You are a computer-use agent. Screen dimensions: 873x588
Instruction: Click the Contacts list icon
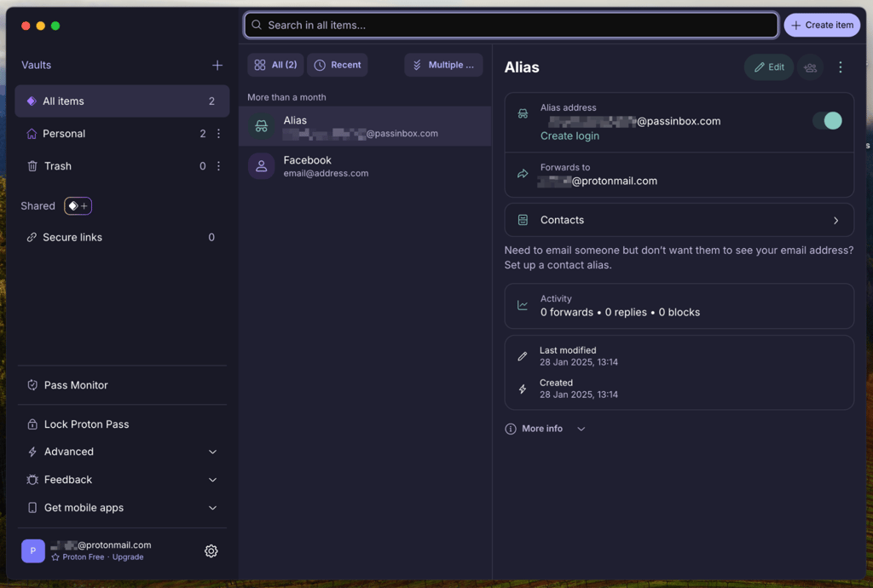click(523, 221)
